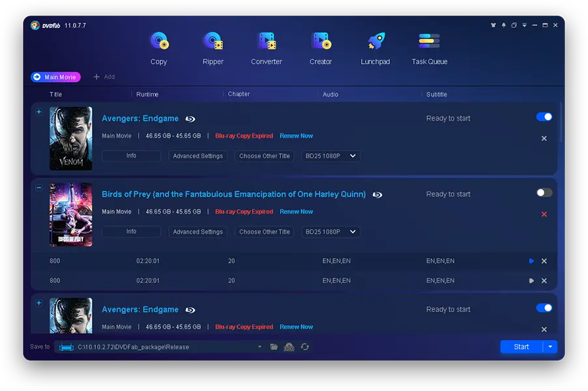Click Renew Now in Birds of Prey row
The width and height of the screenshot is (588, 391).
point(296,211)
